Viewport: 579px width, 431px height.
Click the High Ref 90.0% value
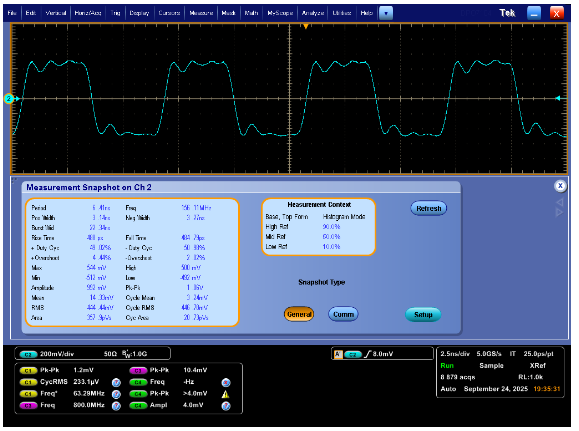click(331, 227)
